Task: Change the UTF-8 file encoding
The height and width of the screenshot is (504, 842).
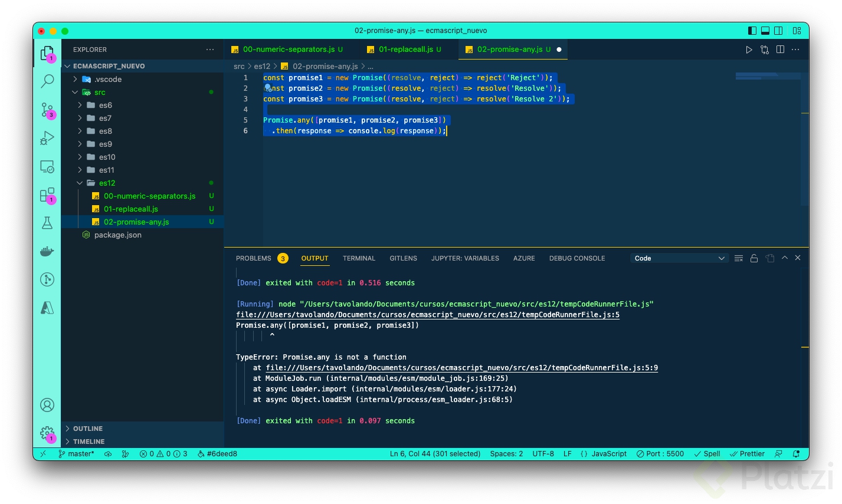Action: click(x=543, y=454)
